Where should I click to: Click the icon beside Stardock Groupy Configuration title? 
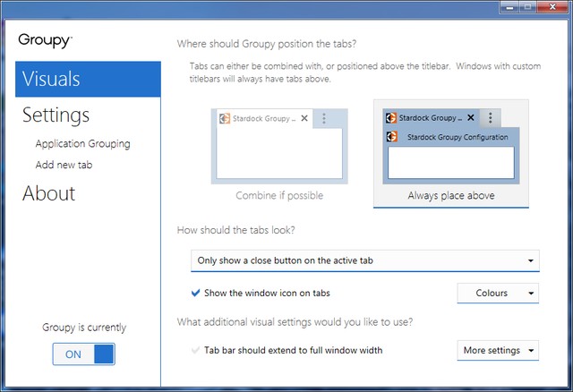coord(392,137)
